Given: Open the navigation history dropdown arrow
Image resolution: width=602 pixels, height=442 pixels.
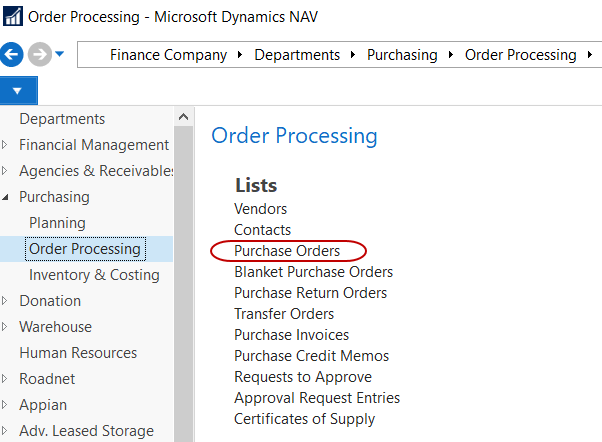Looking at the screenshot, I should pos(60,54).
